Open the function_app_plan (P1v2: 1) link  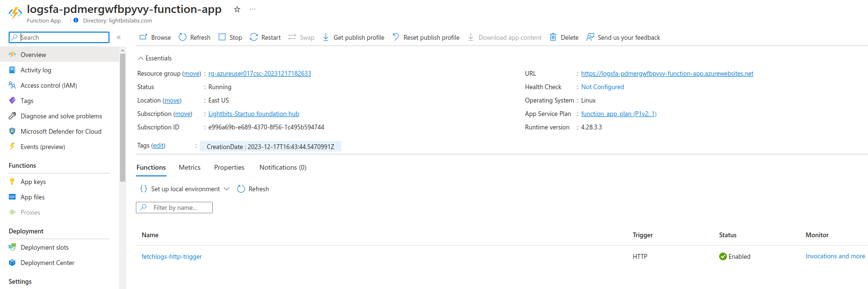[619, 114]
